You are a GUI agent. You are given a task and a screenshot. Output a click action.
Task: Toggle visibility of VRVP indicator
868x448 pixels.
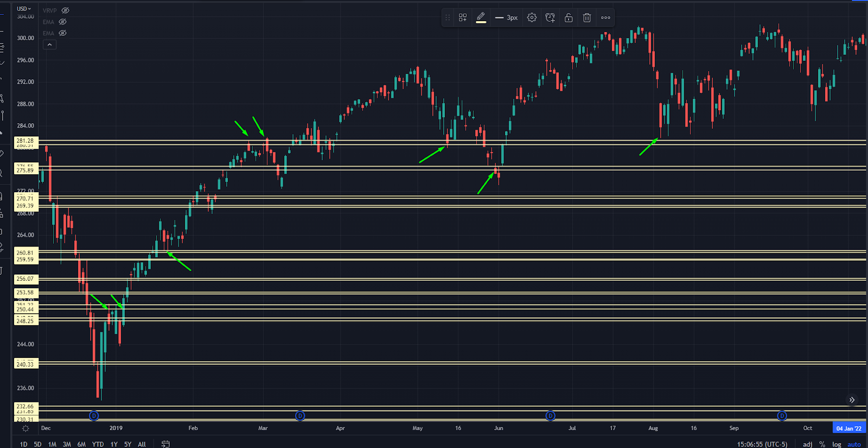65,10
